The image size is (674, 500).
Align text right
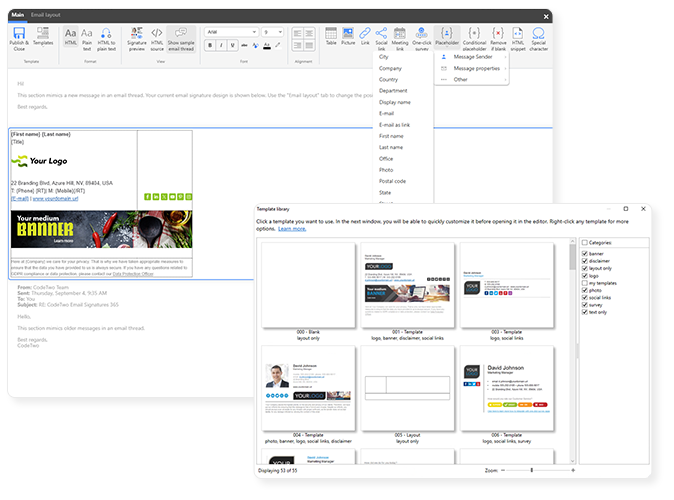click(297, 45)
